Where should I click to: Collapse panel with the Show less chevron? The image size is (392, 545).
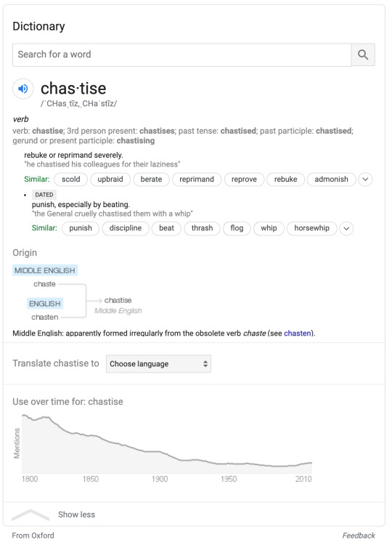[30, 514]
